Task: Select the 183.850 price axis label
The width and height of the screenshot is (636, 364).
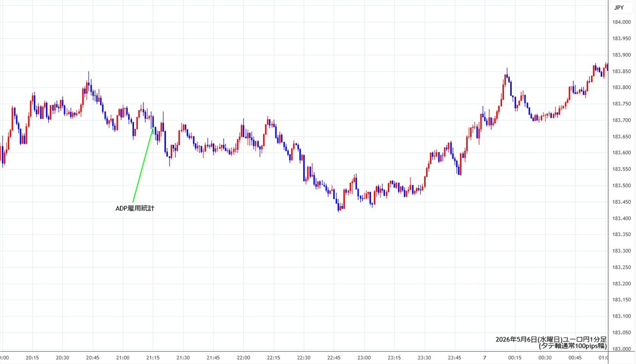Action: coord(621,71)
